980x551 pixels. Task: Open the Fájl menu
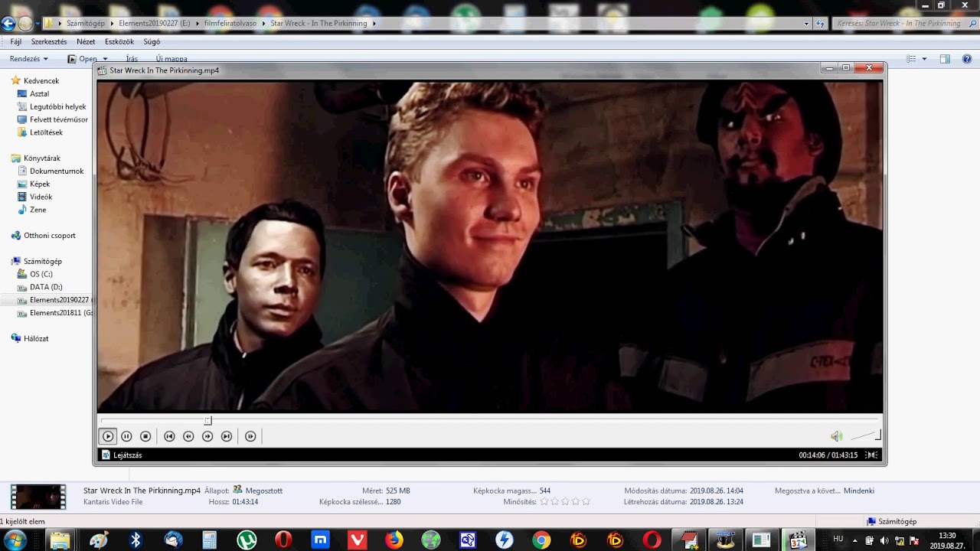(15, 41)
